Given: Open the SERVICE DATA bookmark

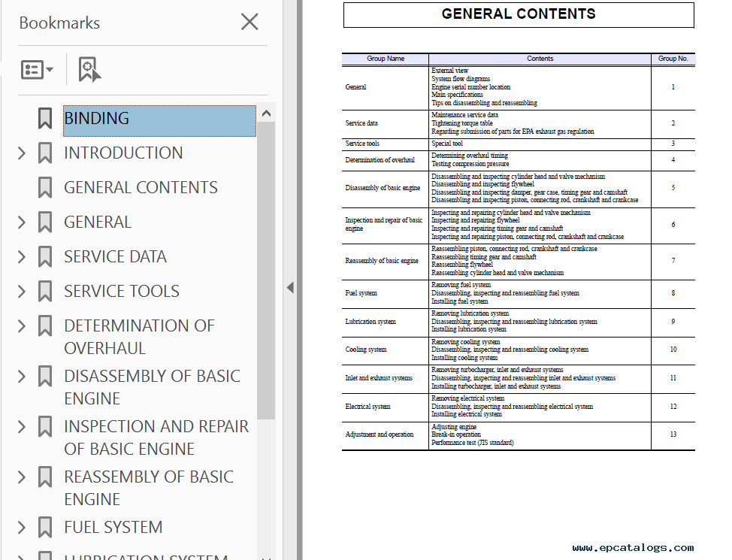Looking at the screenshot, I should [115, 257].
